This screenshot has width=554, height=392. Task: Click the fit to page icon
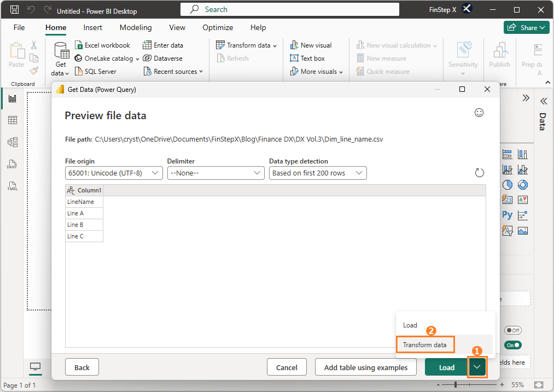click(x=539, y=384)
